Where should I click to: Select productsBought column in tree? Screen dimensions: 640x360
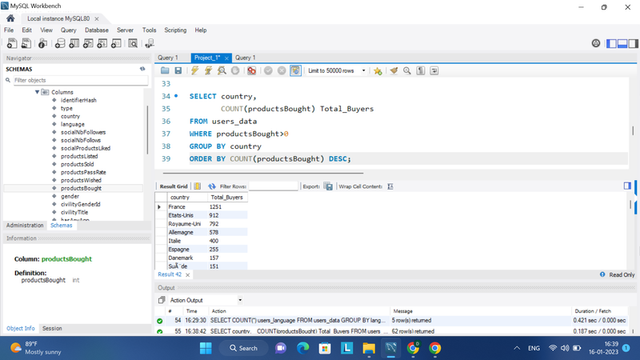(x=81, y=188)
